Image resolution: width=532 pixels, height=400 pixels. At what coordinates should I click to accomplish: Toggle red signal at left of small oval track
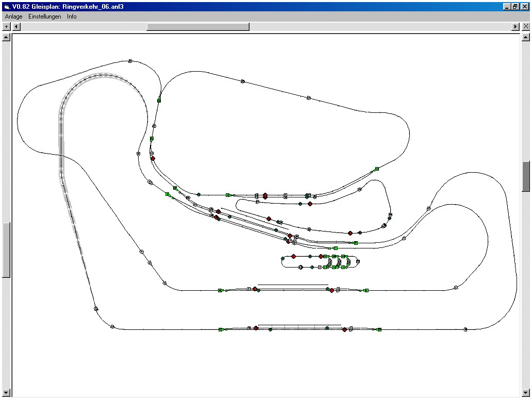pyautogui.click(x=293, y=256)
